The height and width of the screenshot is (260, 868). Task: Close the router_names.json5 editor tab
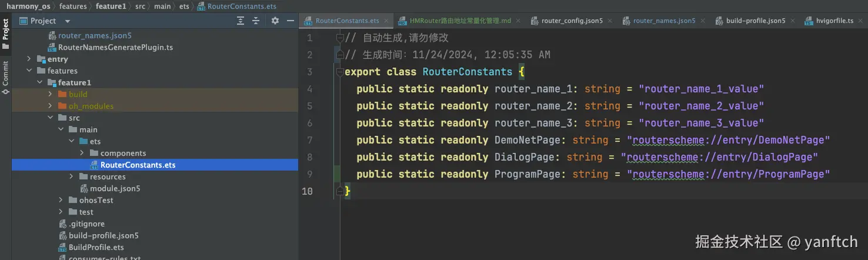tap(702, 21)
